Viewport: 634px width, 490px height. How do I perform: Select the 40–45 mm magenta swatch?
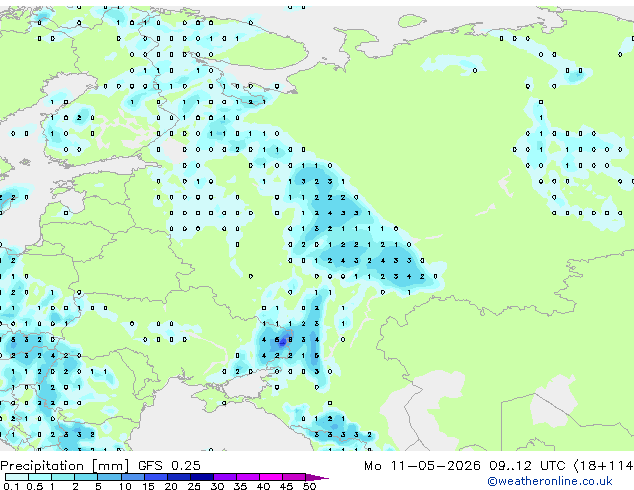pos(271,477)
